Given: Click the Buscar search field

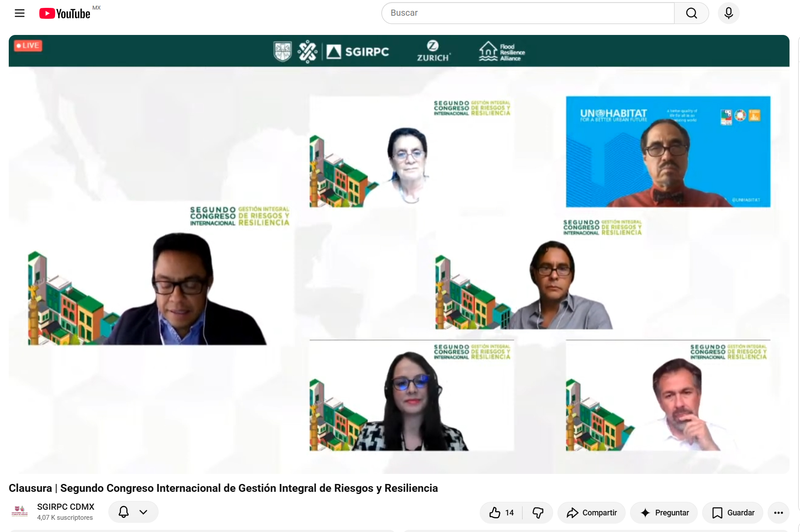Looking at the screenshot, I should point(528,13).
